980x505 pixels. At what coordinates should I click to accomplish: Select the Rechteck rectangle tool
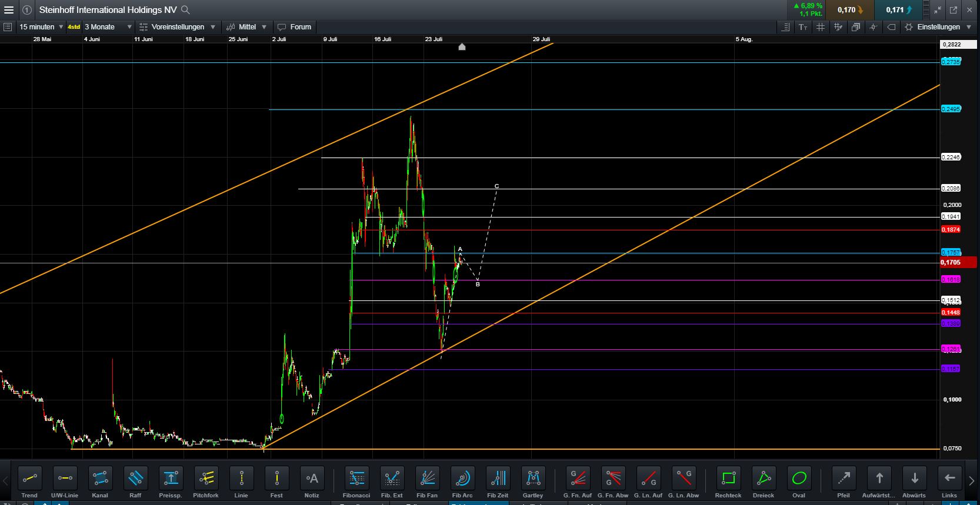728,479
